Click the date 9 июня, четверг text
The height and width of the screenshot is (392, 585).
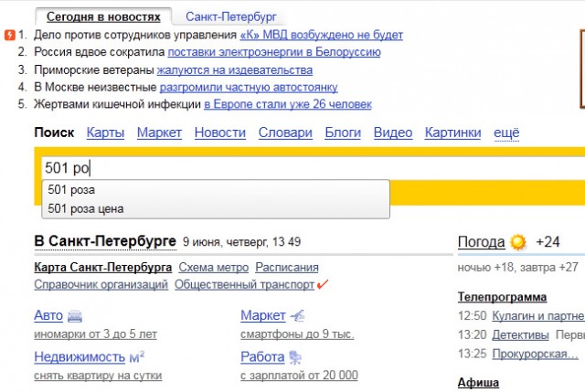[226, 242]
